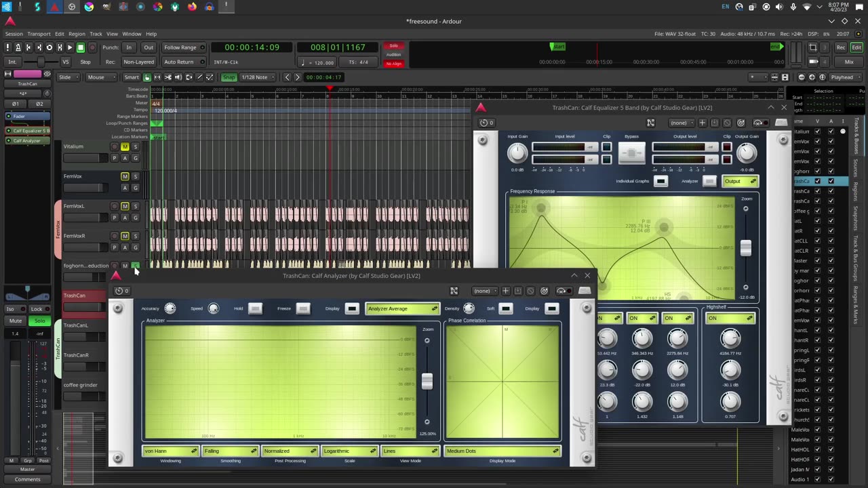
Task: Open plugin latency counter in Analyzer window
Action: tap(122, 291)
